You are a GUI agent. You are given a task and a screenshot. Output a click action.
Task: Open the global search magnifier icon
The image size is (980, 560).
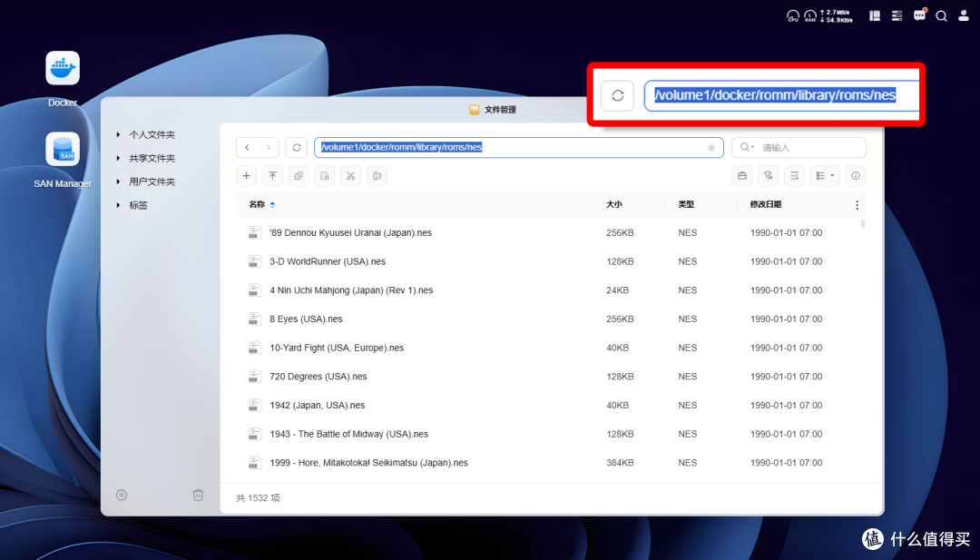941,16
